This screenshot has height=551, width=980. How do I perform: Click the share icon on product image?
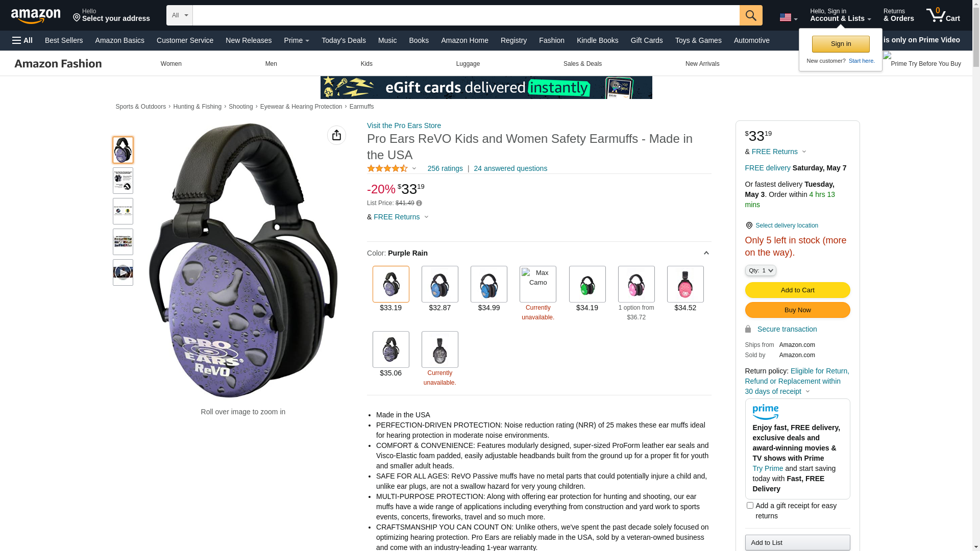pyautogui.click(x=336, y=135)
